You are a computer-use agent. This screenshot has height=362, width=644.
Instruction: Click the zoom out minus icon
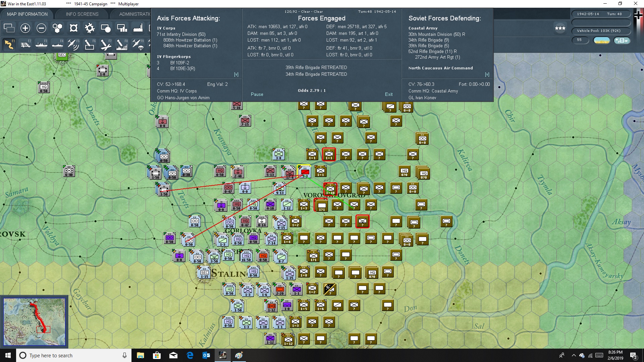click(41, 28)
